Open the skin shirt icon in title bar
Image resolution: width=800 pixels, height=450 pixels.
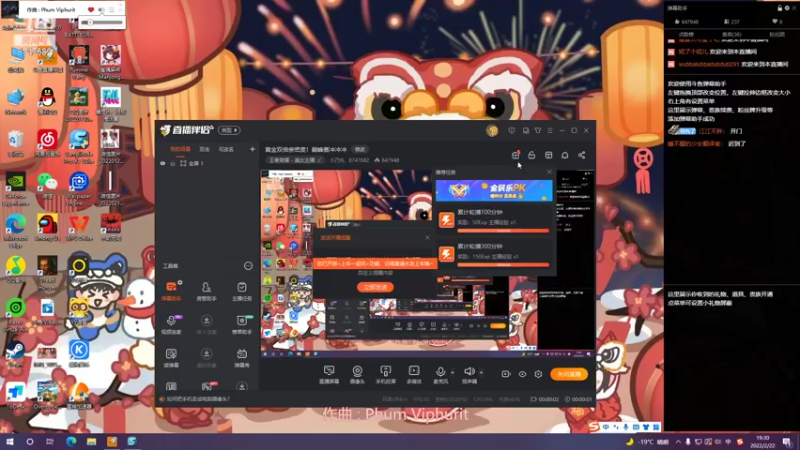click(x=538, y=131)
